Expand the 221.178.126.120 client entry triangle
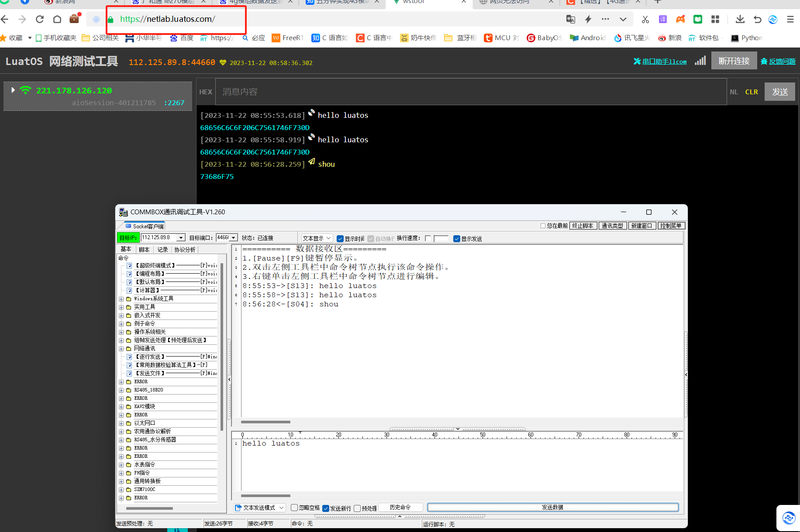The height and width of the screenshot is (532, 800). 13,90
